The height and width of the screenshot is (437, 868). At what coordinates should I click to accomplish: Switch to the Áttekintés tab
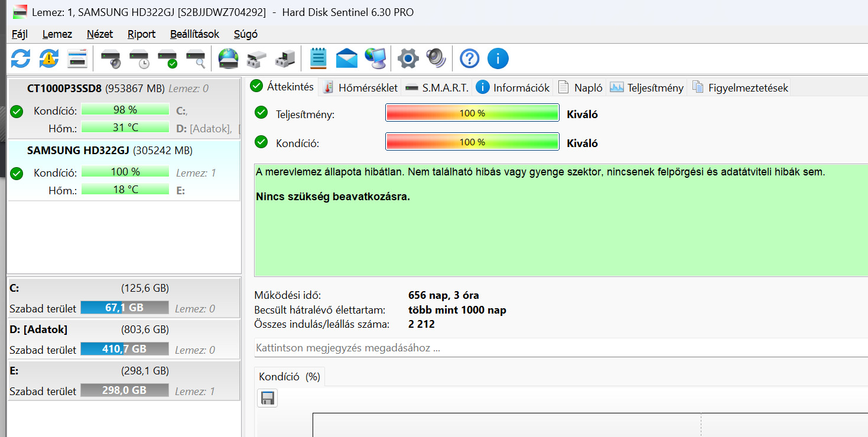pos(282,86)
